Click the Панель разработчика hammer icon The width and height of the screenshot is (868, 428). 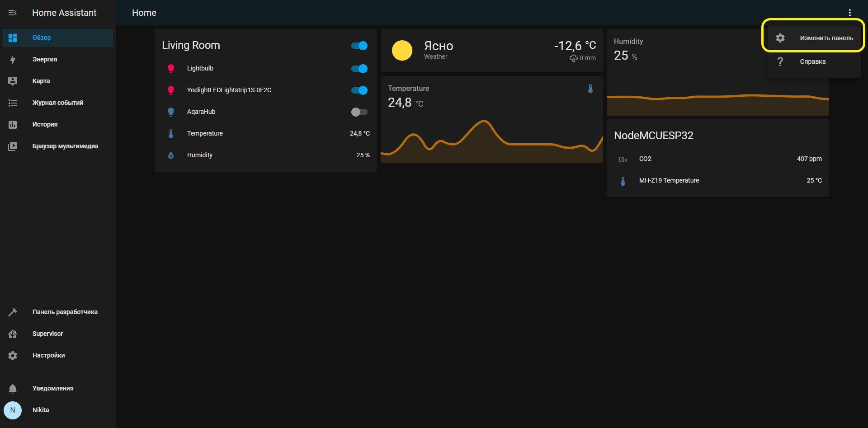coord(13,312)
